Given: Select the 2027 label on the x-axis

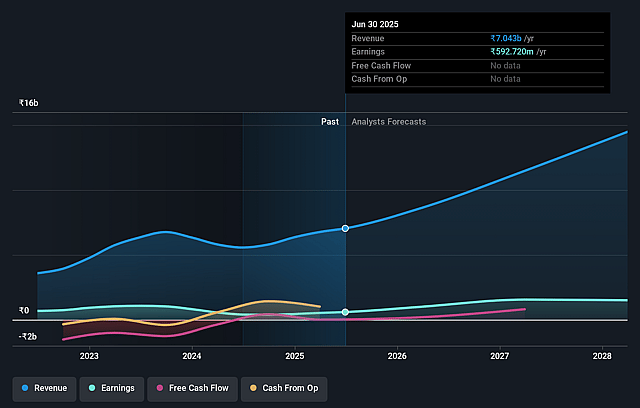Looking at the screenshot, I should 500,355.
